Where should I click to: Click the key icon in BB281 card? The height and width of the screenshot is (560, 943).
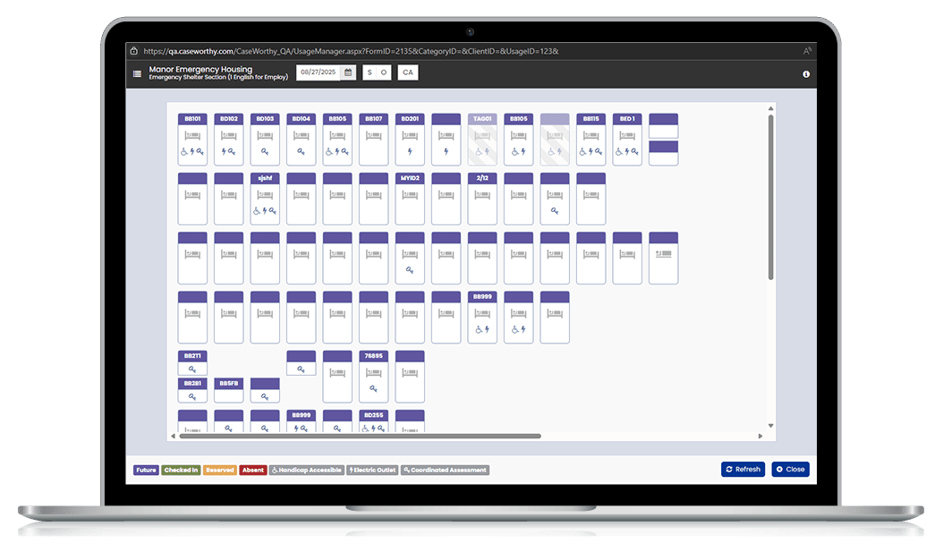192,396
